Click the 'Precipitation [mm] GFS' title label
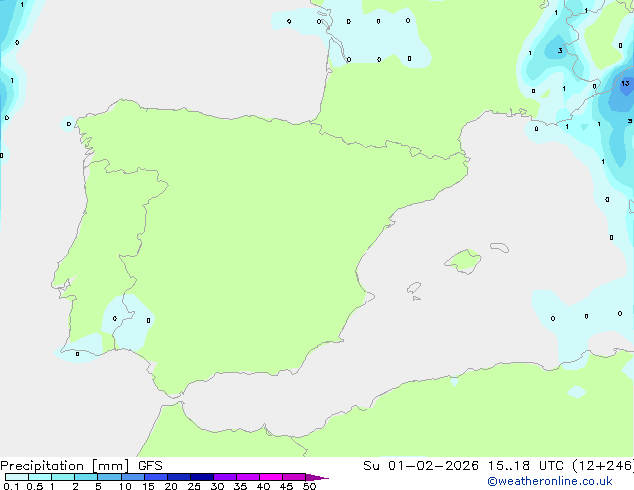This screenshot has width=634, height=490. [x=81, y=466]
